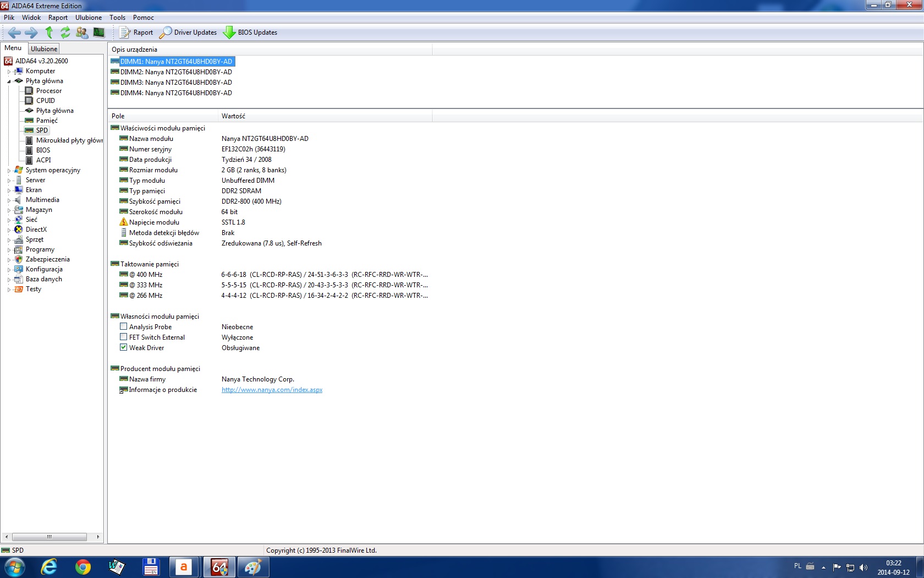Screen dimensions: 924x578
Task: Toggle the Analysis Probe checkbox
Action: [x=124, y=326]
